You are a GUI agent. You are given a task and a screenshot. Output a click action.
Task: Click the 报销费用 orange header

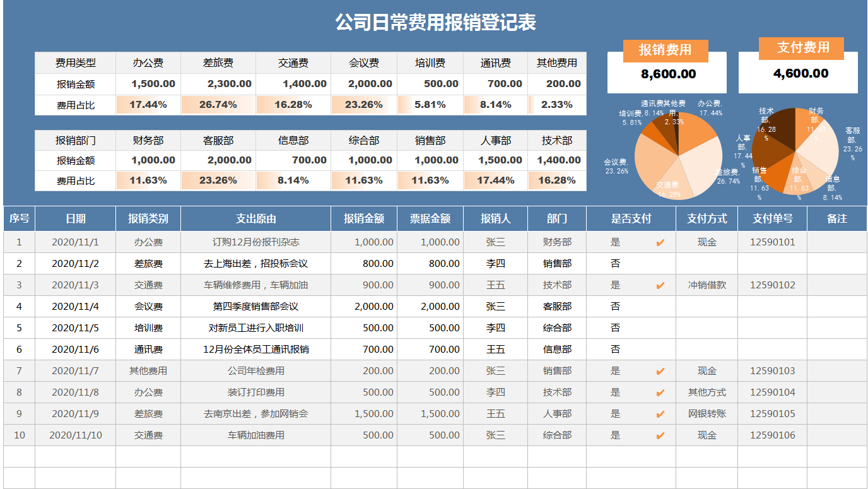tap(666, 49)
